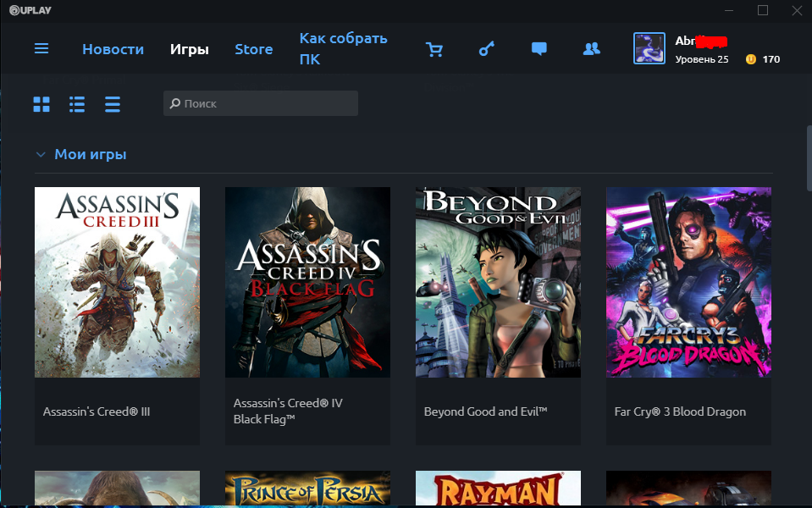Click the Assassin's Creed® III title text

coord(97,411)
